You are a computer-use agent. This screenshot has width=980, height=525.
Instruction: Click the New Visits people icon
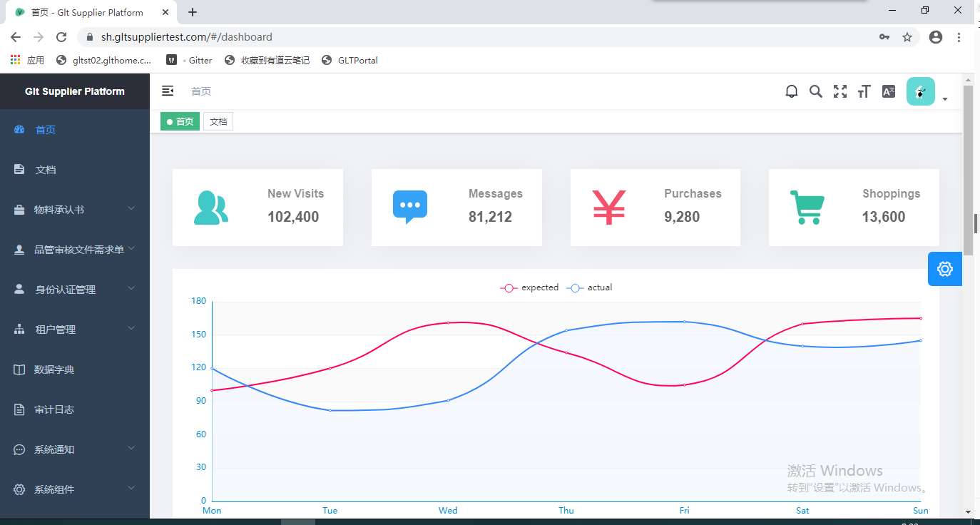(x=210, y=208)
